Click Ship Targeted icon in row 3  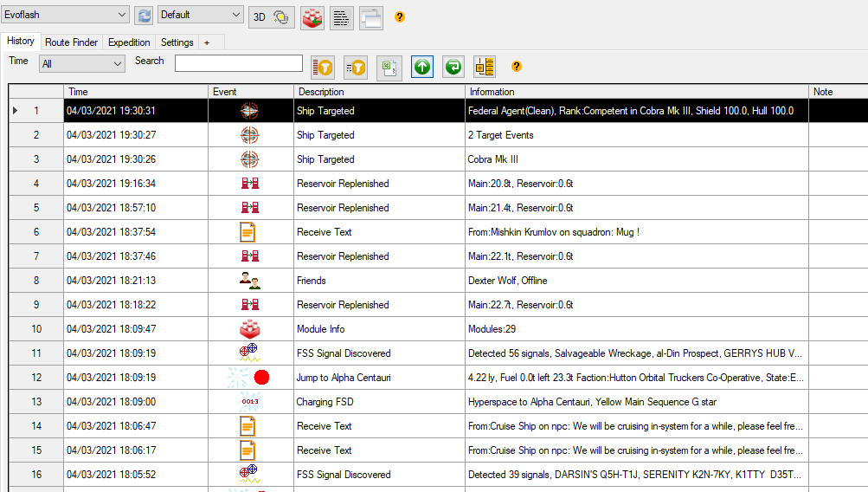click(x=249, y=159)
